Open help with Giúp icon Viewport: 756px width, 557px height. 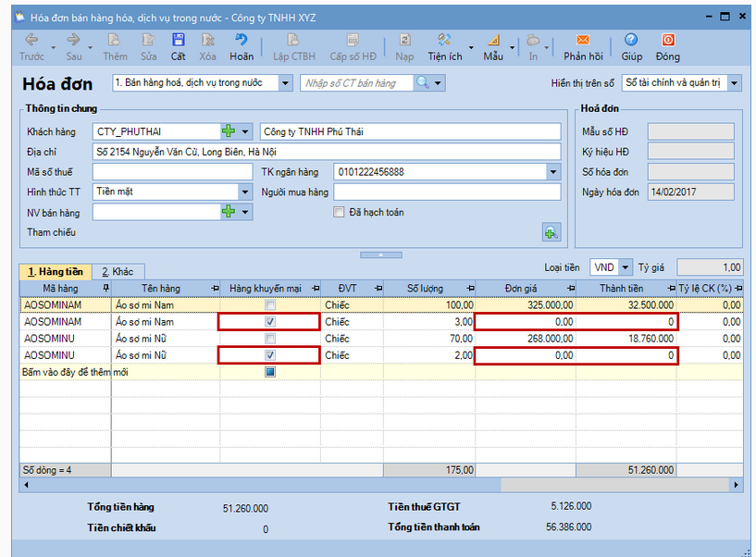click(x=631, y=40)
